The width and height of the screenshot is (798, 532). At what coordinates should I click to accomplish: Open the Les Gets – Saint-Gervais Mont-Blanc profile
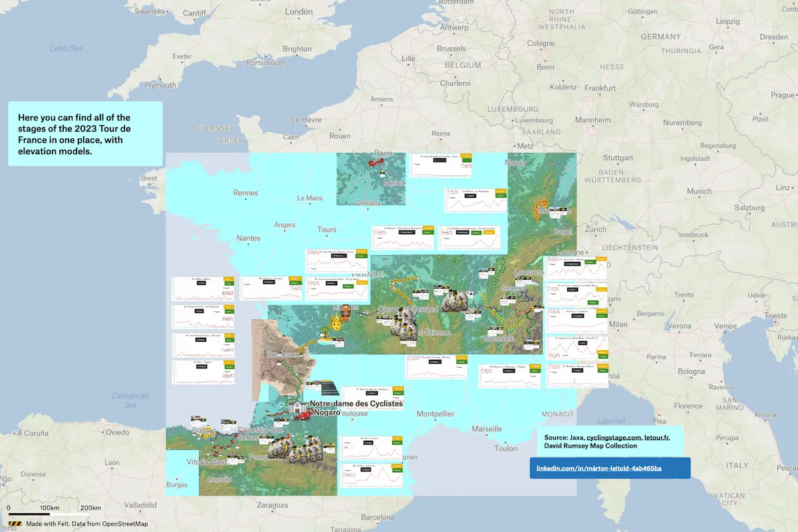tap(577, 295)
